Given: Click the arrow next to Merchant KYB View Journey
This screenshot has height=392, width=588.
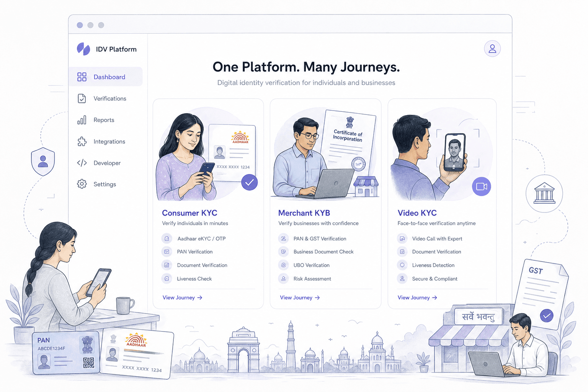Looking at the screenshot, I should [x=317, y=297].
